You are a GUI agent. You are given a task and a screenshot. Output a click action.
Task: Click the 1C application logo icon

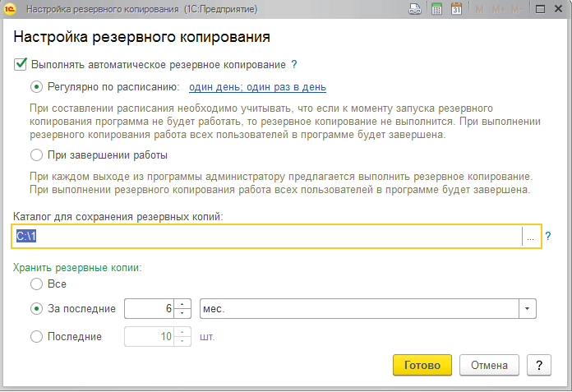10,9
